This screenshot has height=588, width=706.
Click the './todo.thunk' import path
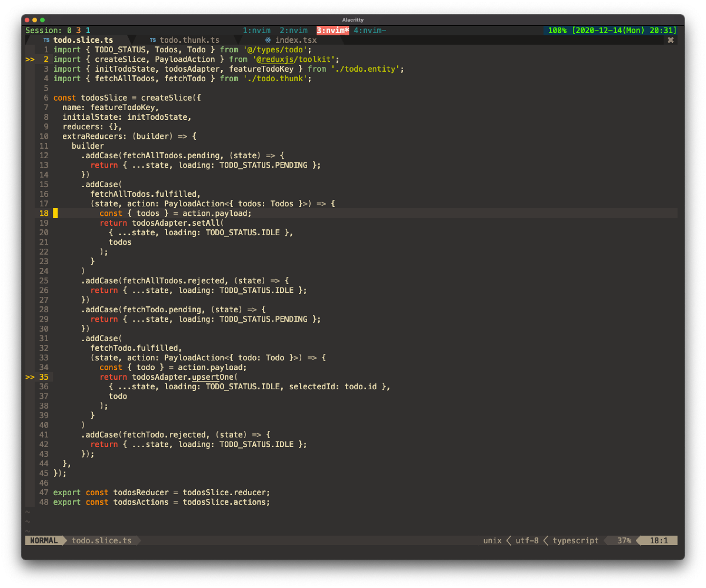(275, 78)
